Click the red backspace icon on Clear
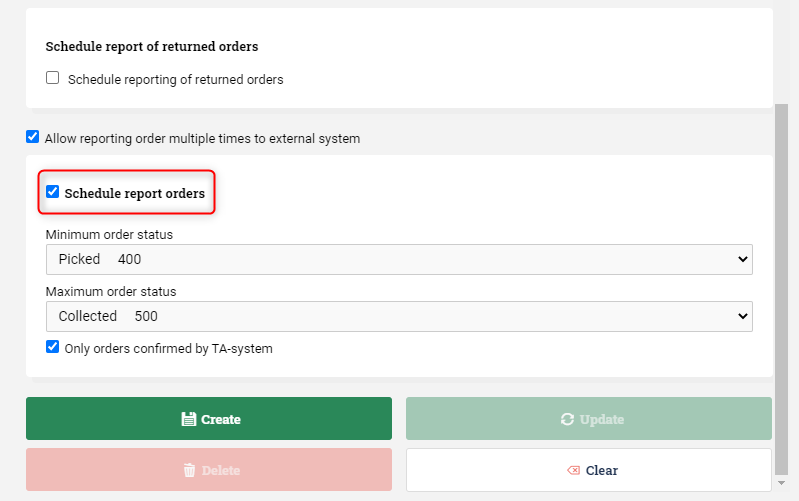The height and width of the screenshot is (501, 799). point(573,470)
